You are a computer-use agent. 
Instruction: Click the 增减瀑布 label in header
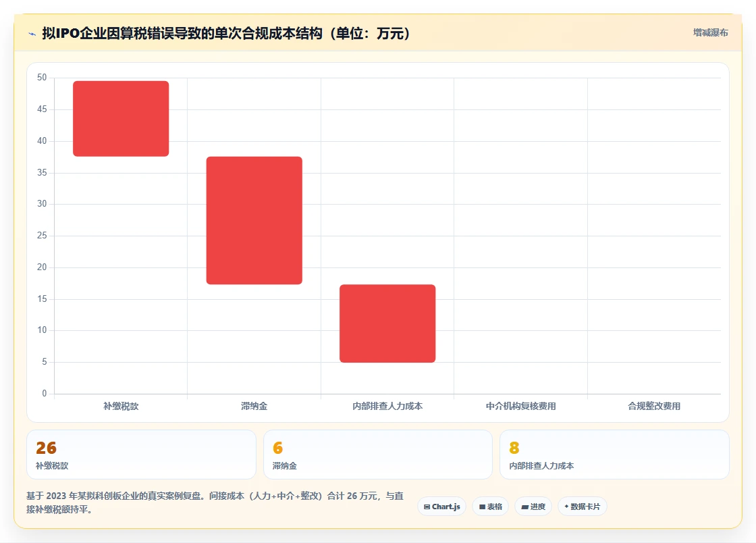tap(710, 32)
